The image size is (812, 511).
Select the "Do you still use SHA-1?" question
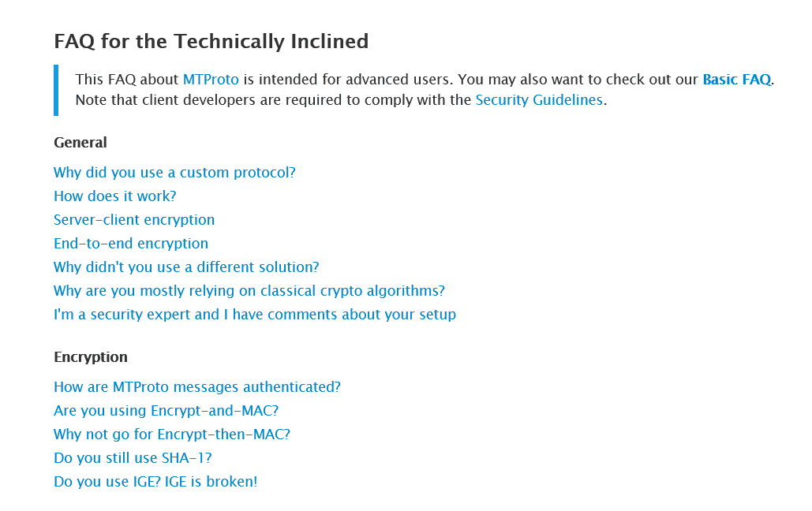pyautogui.click(x=133, y=458)
